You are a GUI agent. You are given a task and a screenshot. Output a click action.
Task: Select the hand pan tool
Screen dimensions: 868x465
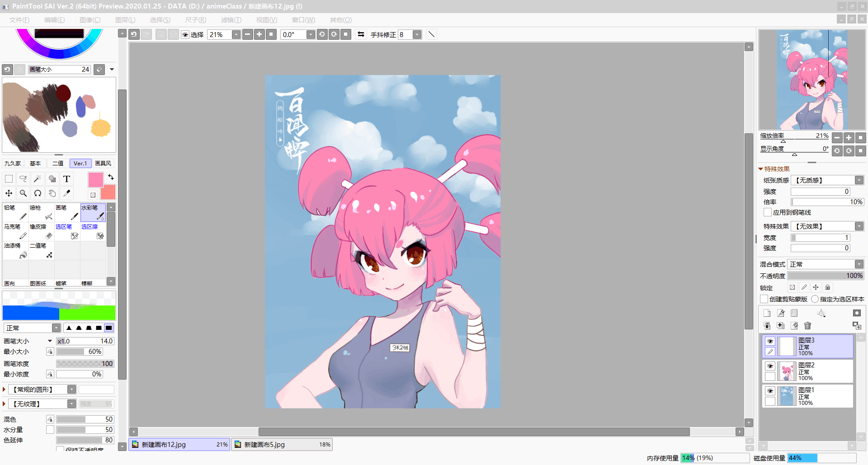(x=52, y=193)
